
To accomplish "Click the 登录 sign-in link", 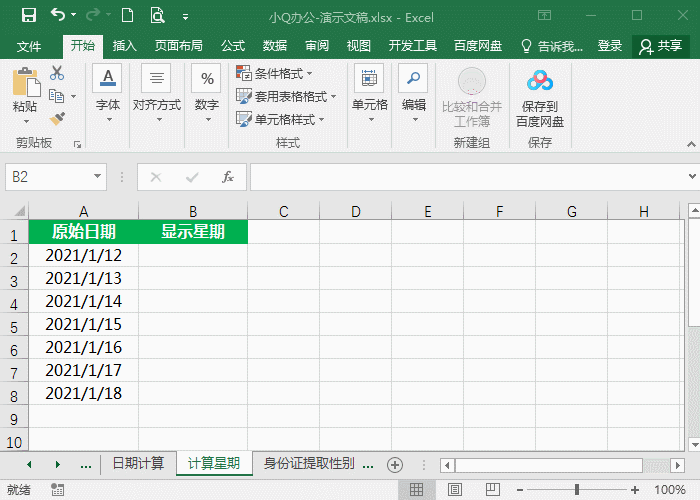I will [x=610, y=46].
